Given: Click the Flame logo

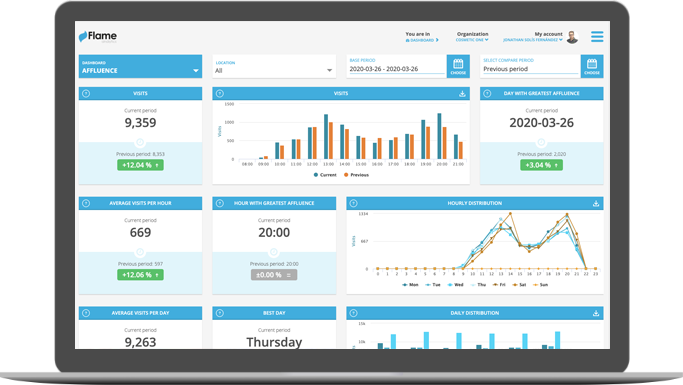Looking at the screenshot, I should (x=98, y=36).
